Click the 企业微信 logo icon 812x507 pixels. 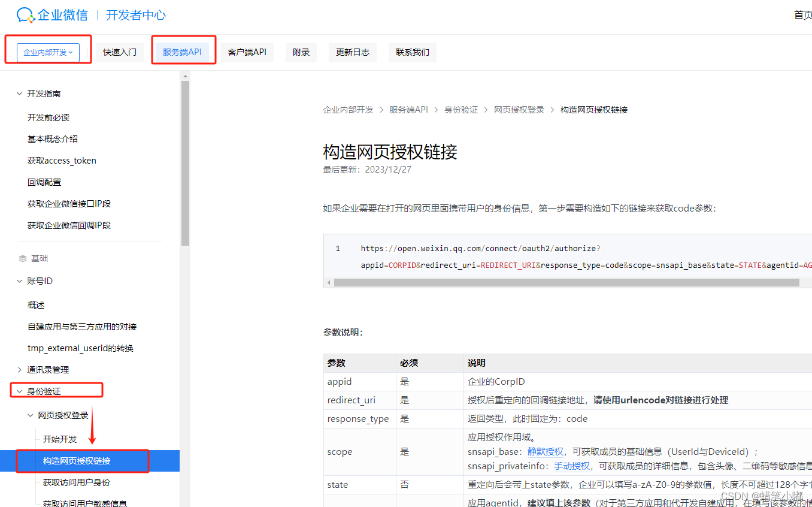pos(26,15)
